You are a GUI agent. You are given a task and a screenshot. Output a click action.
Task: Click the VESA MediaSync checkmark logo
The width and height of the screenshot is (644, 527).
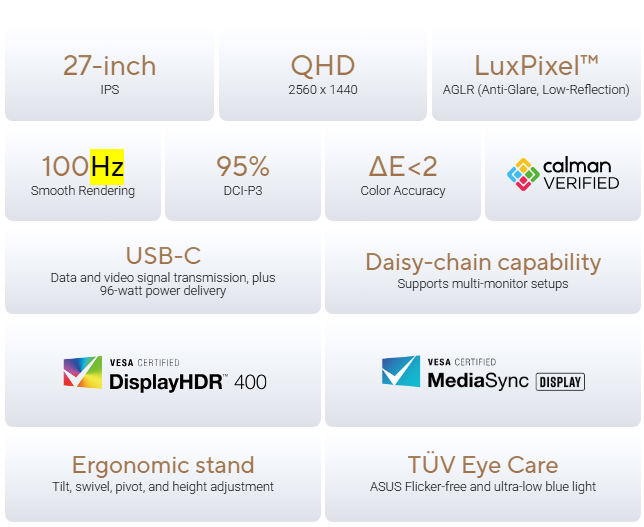point(401,372)
